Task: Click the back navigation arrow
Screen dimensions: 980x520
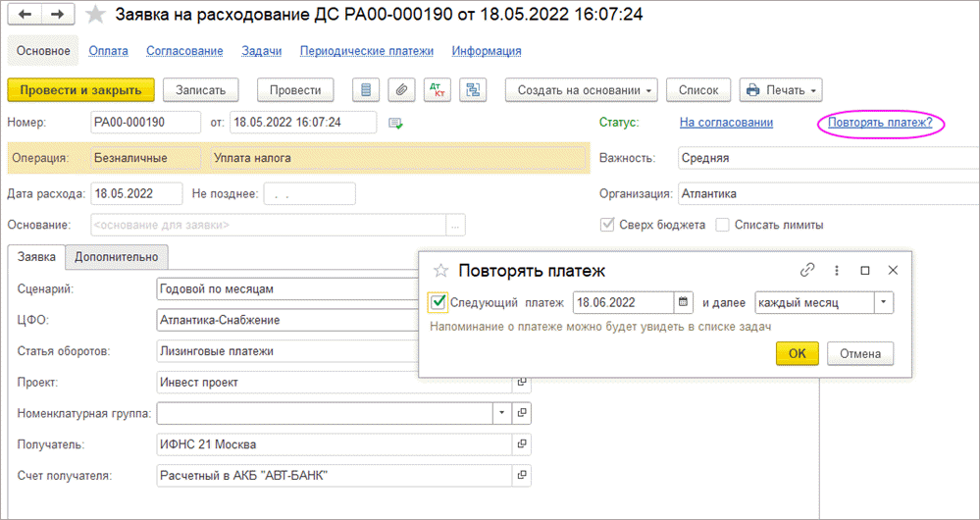Action: point(25,15)
